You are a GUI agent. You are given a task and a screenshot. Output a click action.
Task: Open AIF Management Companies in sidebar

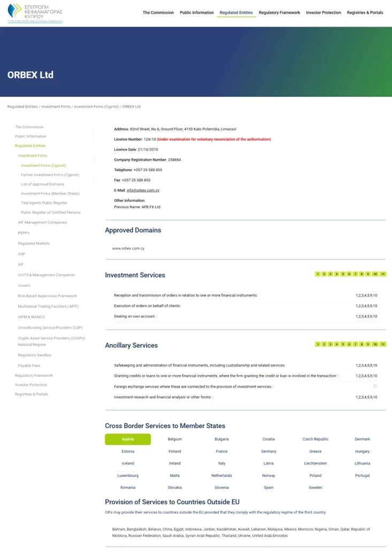click(42, 222)
